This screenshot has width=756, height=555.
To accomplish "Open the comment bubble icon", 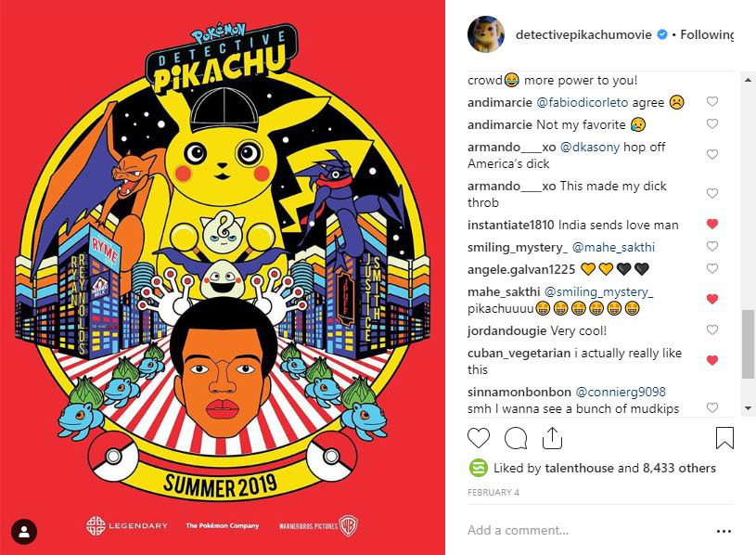I will click(x=516, y=438).
